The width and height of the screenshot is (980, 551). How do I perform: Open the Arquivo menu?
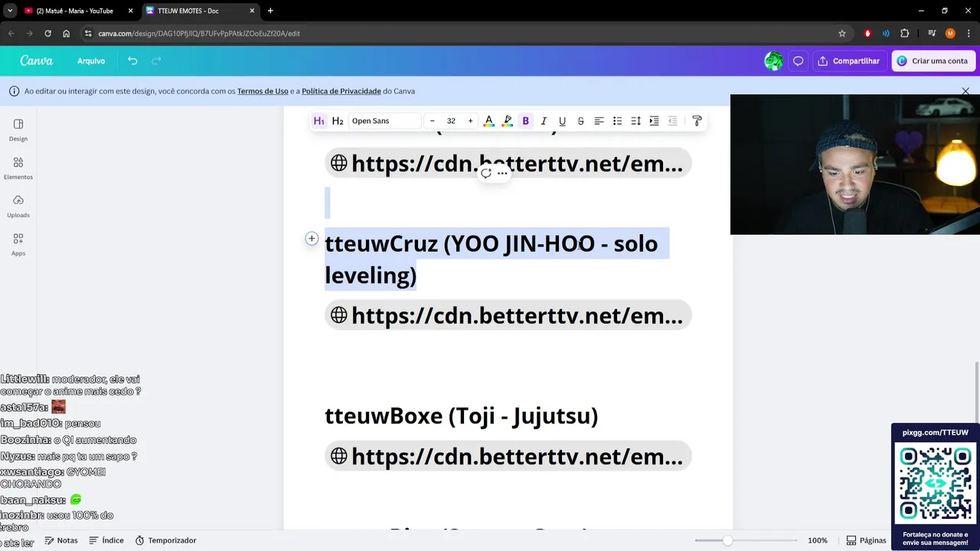(x=91, y=61)
